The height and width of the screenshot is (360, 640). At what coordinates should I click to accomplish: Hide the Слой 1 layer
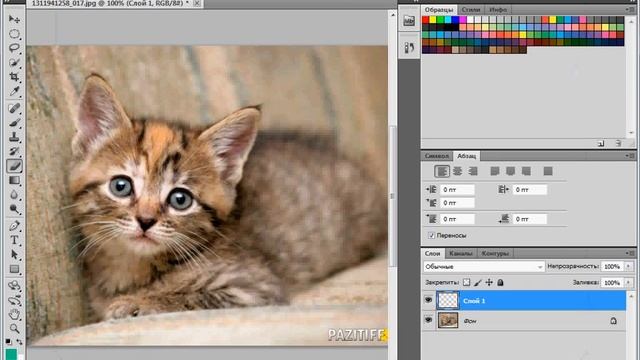tap(428, 300)
